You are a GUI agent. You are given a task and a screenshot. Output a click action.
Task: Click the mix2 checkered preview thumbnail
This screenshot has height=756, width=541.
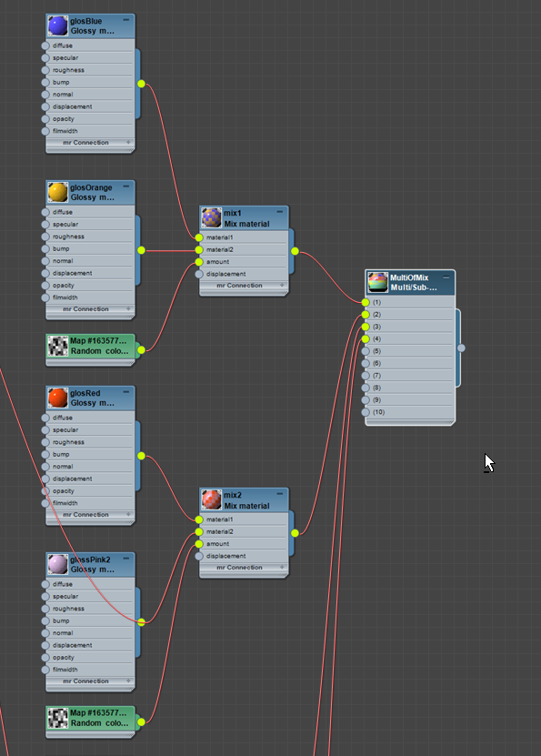[212, 500]
